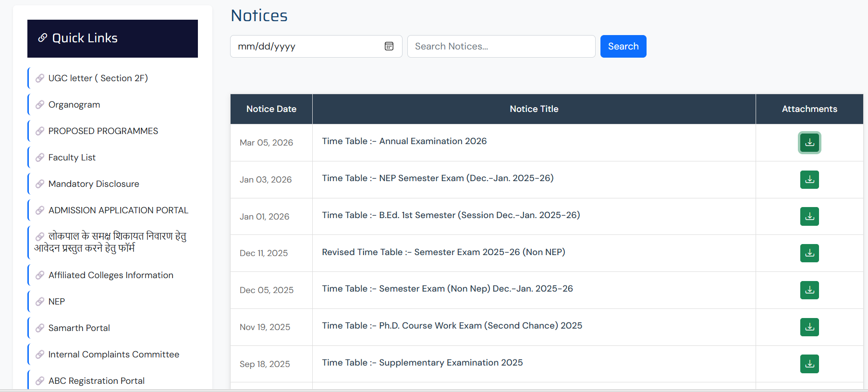Open the calendar date picker icon
868x392 pixels.
[x=389, y=46]
